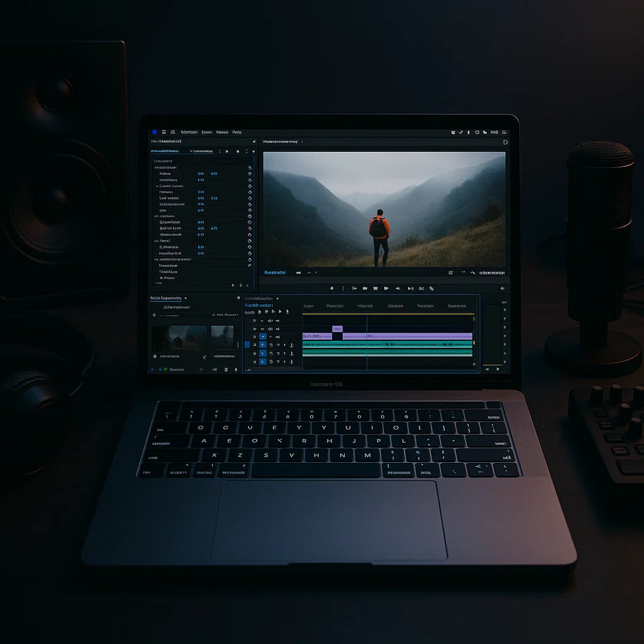
Task: Click the blue timecode text under the preview
Action: click(275, 272)
